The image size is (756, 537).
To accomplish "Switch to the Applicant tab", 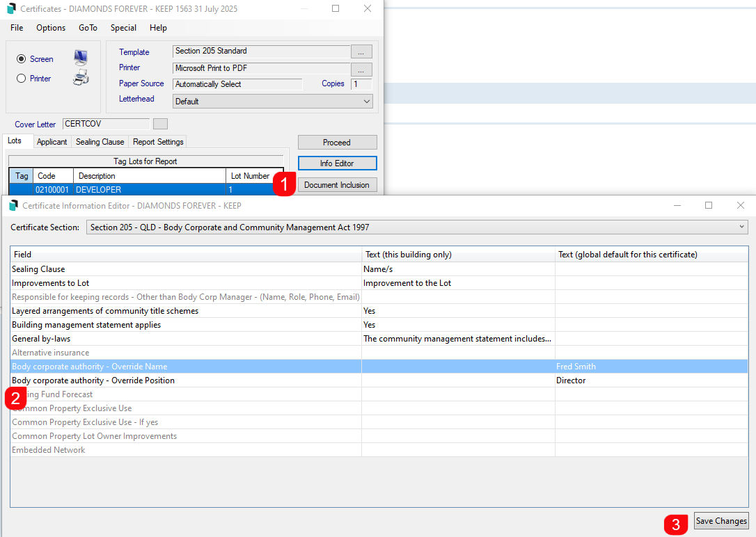I will pyautogui.click(x=52, y=142).
